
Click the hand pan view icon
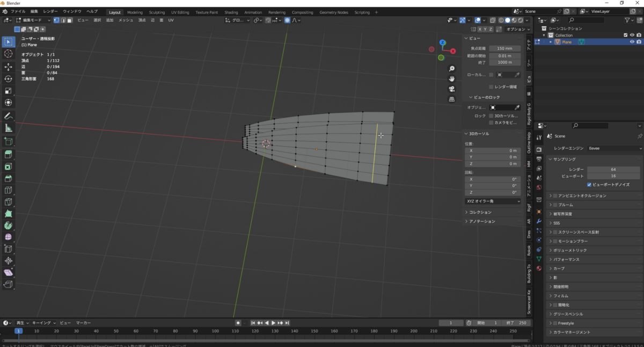coord(452,79)
